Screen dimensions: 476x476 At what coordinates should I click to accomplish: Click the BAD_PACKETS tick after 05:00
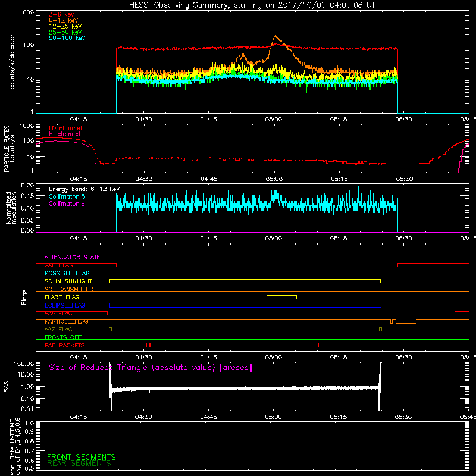(x=318, y=345)
